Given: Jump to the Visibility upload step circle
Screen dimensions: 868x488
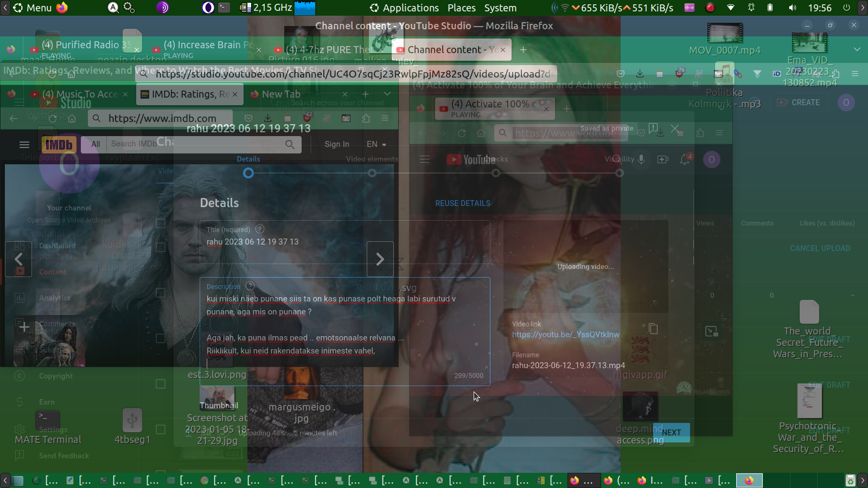Looking at the screenshot, I should tap(620, 173).
